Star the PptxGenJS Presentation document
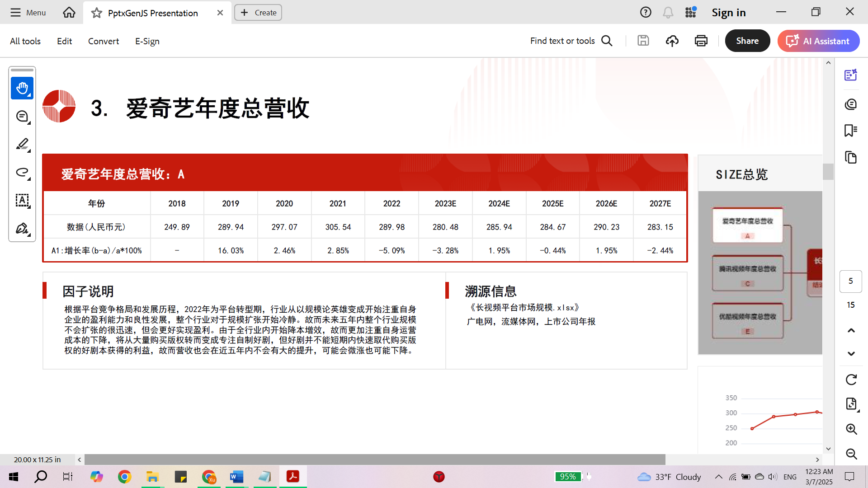868x488 pixels. coord(96,13)
